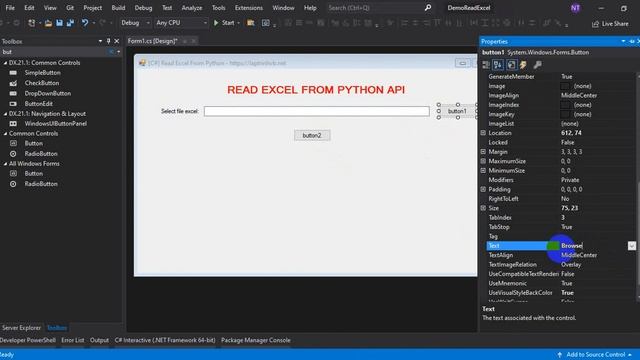Screen dimensions: 640x360
Task: Expand the Size property
Action: pos(483,208)
